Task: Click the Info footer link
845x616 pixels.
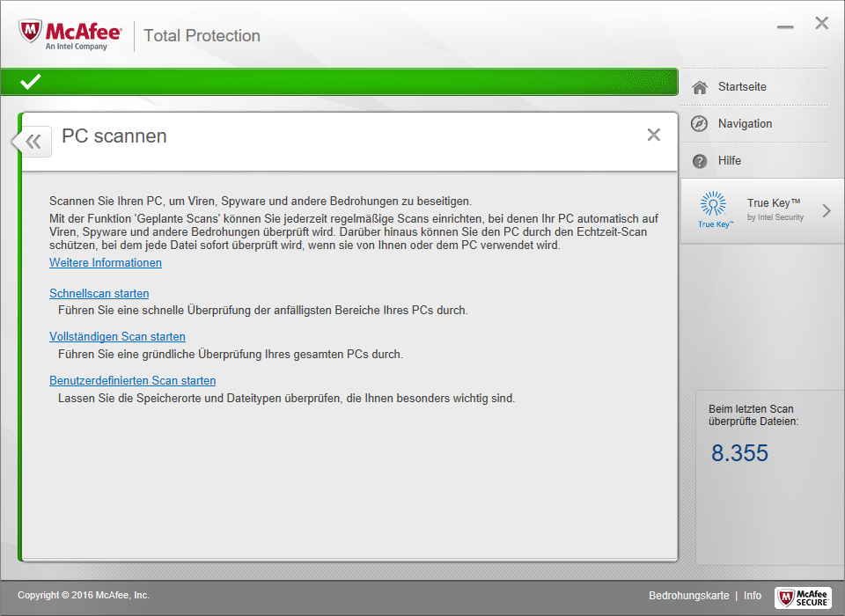Action: point(753,596)
